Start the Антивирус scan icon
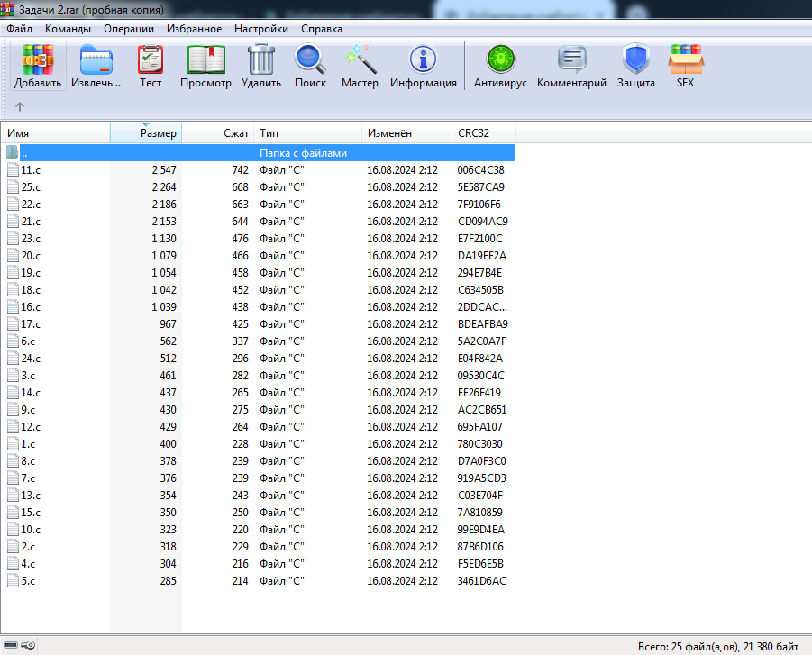812x655 pixels. tap(498, 61)
